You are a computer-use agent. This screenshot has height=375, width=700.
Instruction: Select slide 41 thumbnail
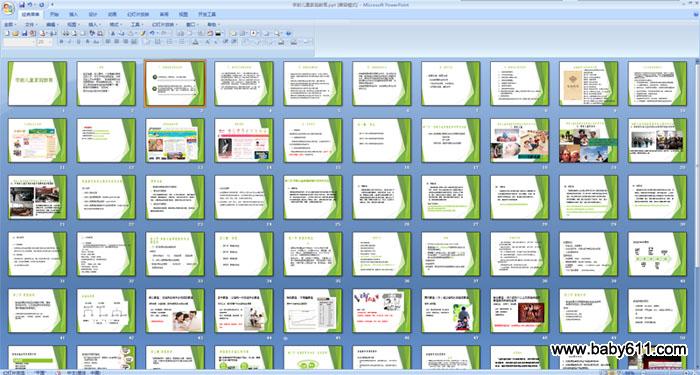pyautogui.click(x=37, y=310)
